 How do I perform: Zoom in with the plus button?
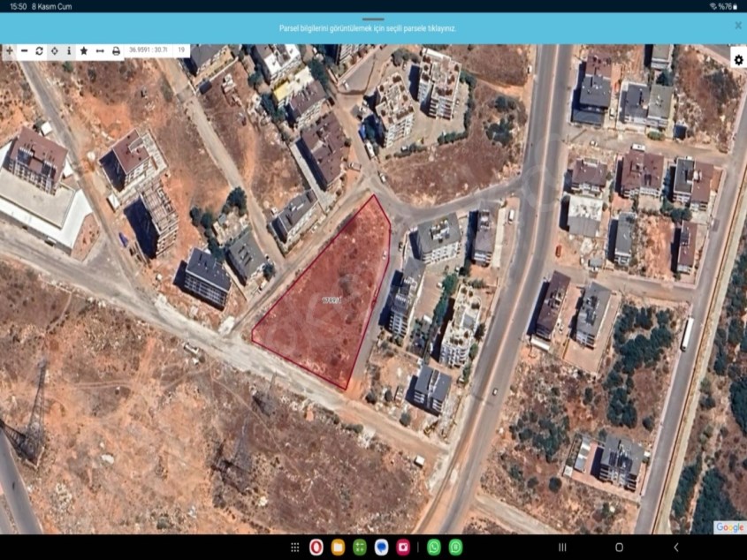click(x=9, y=51)
